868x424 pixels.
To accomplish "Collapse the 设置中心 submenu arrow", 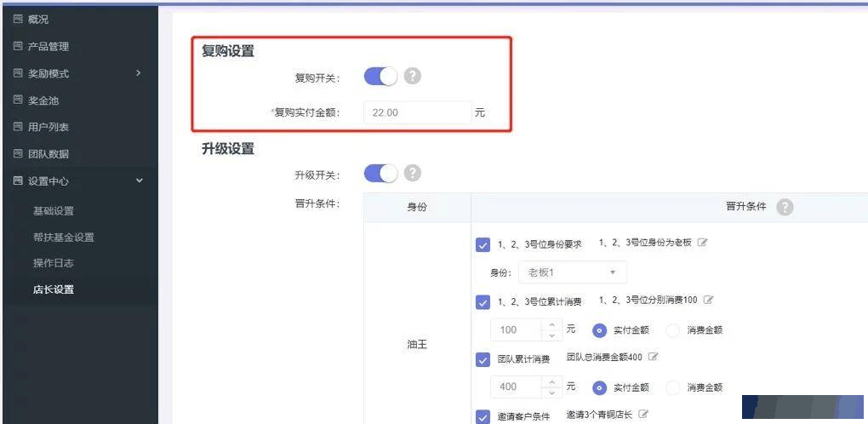I will pos(139,180).
